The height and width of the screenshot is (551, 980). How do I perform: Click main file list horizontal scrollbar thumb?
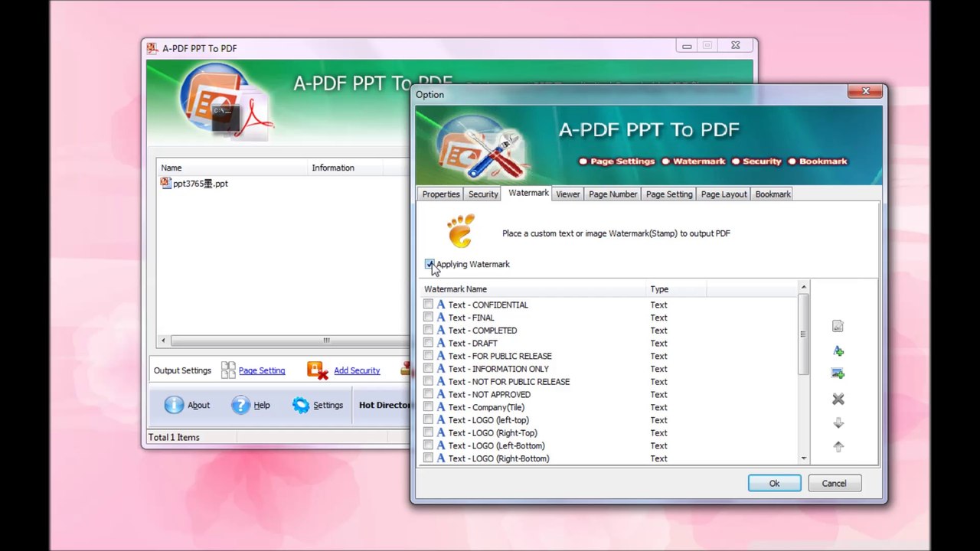click(325, 341)
